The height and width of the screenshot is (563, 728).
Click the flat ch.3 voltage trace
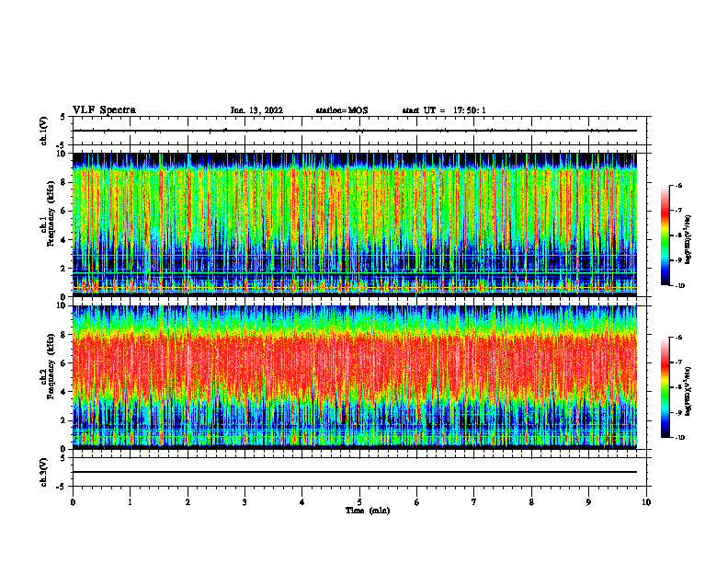tap(354, 472)
